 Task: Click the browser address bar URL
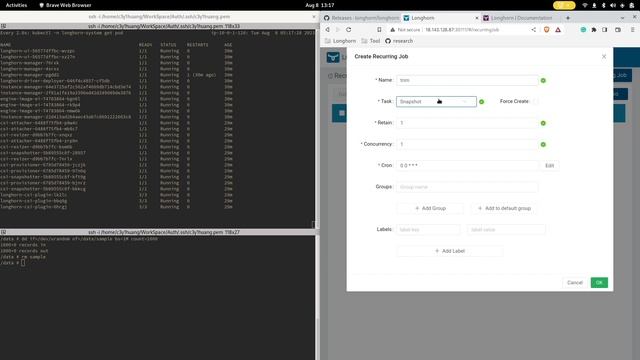(x=462, y=30)
